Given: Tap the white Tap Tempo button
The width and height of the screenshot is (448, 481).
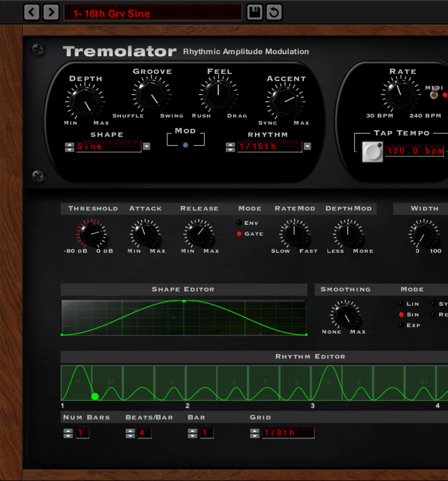Looking at the screenshot, I should click(x=373, y=152).
